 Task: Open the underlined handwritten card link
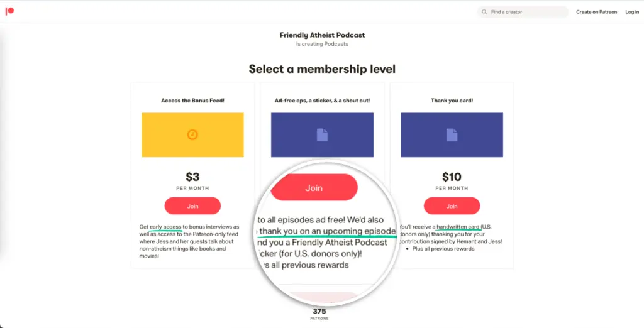tap(459, 227)
